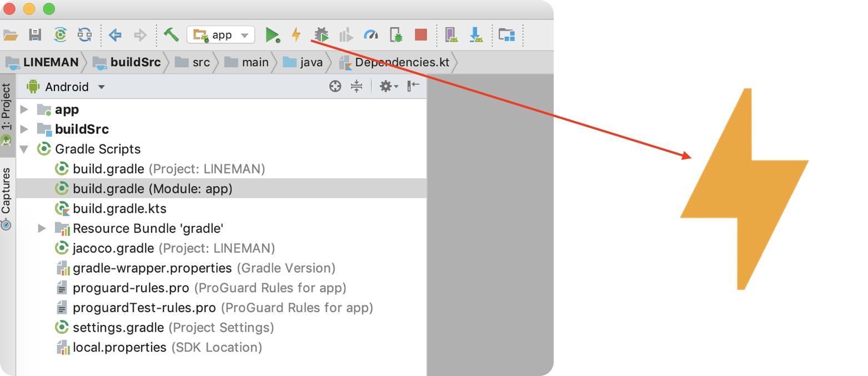Expand the Resource Bundle 'gradle' node

[43, 228]
